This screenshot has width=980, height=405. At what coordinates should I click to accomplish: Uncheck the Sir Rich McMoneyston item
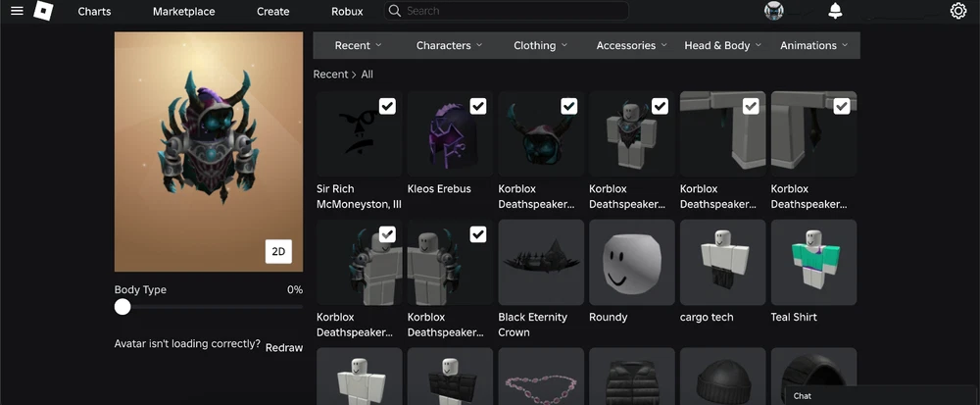[387, 106]
